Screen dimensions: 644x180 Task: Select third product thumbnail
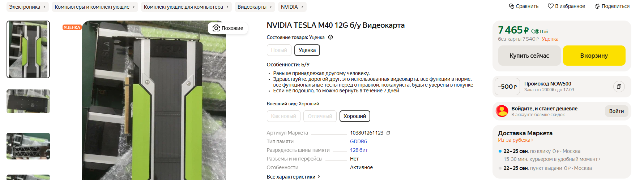tap(28, 146)
